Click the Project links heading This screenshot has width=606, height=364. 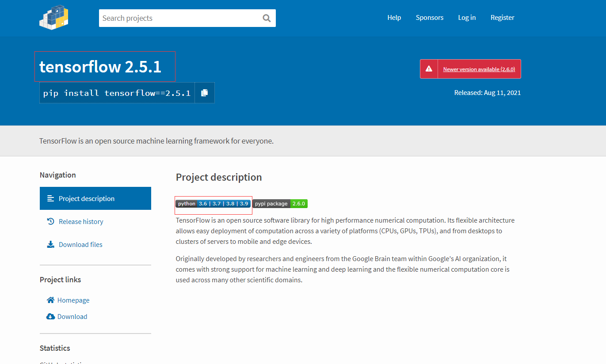point(60,280)
